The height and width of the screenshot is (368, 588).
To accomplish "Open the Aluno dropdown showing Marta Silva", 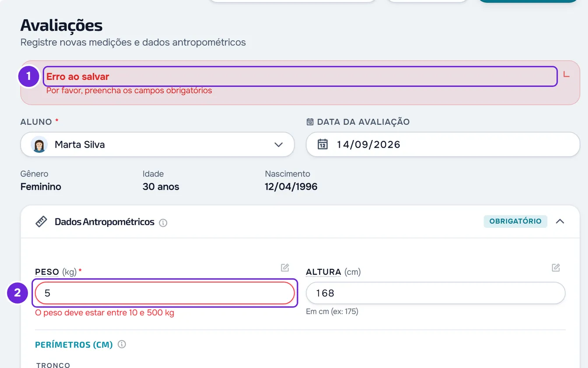I will click(x=157, y=145).
